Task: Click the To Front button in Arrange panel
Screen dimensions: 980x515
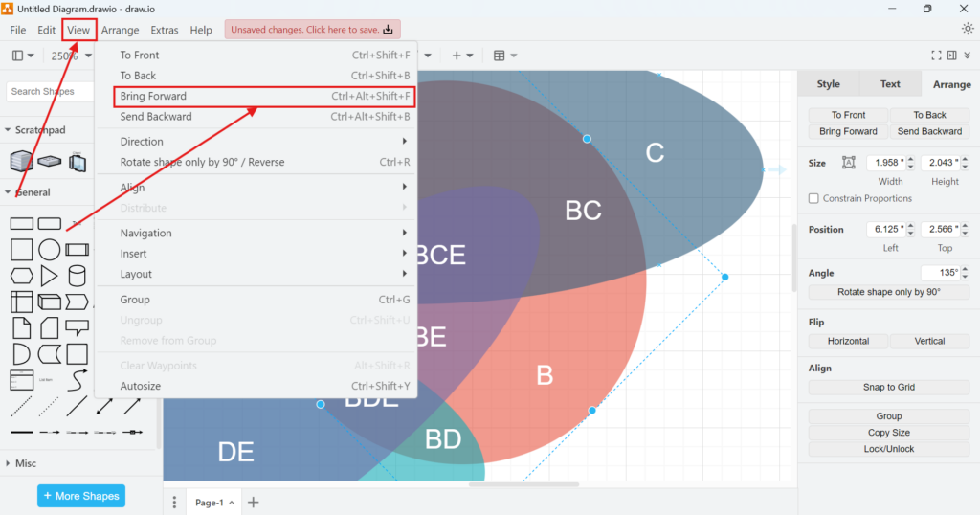Action: tap(848, 115)
